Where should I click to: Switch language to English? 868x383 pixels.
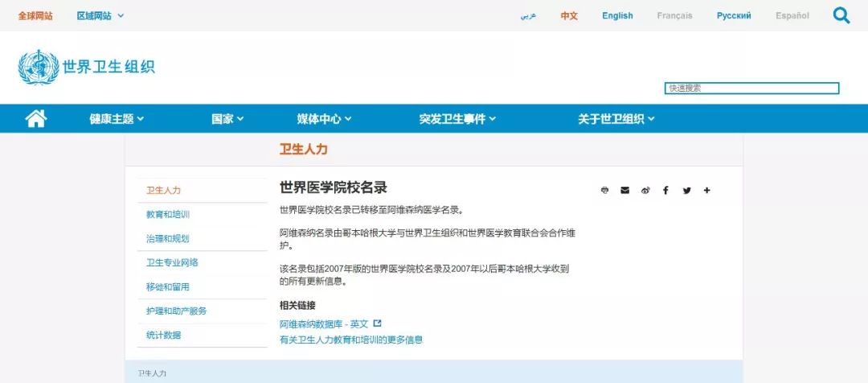point(617,16)
